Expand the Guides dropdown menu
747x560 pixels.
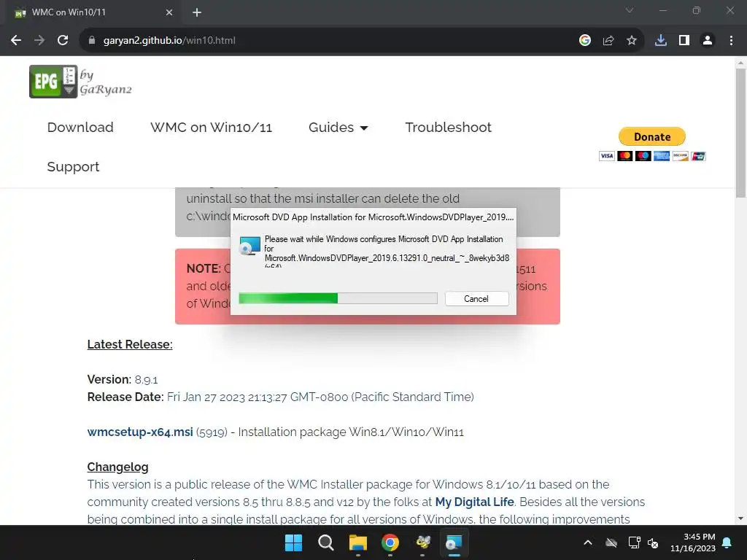pos(338,127)
